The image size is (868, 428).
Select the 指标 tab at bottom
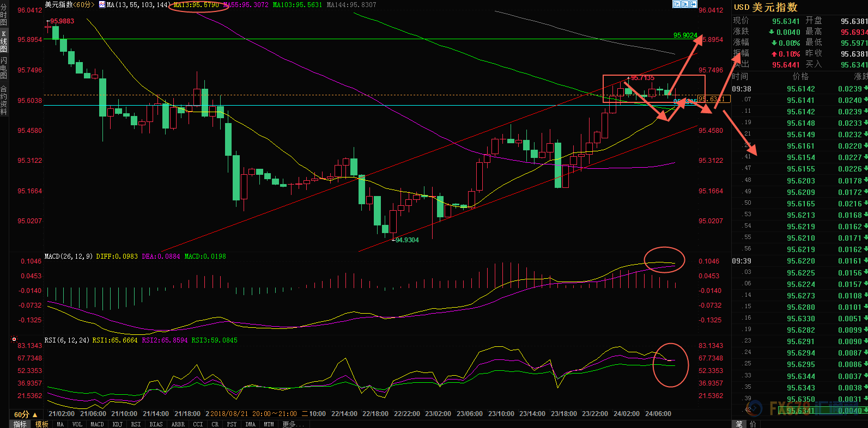click(x=20, y=424)
